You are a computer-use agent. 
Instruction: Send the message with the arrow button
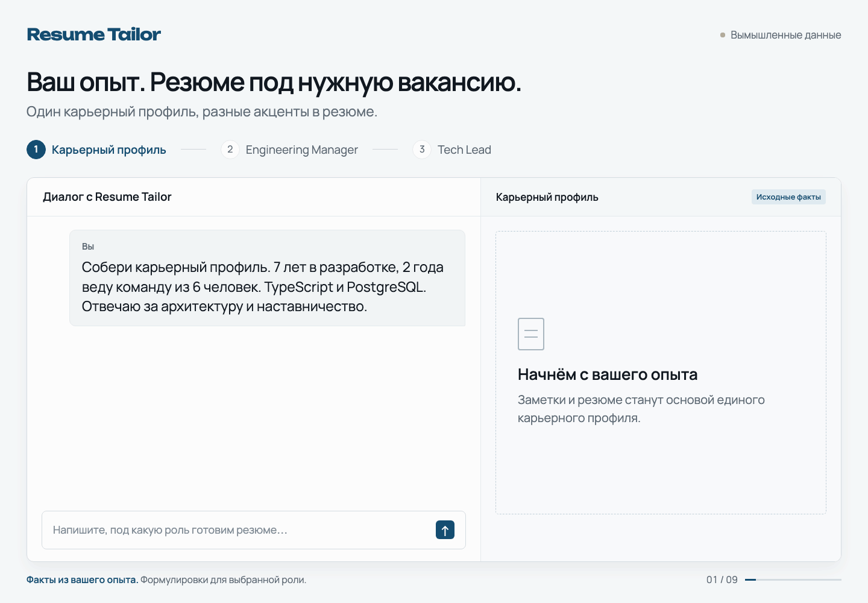click(x=445, y=530)
